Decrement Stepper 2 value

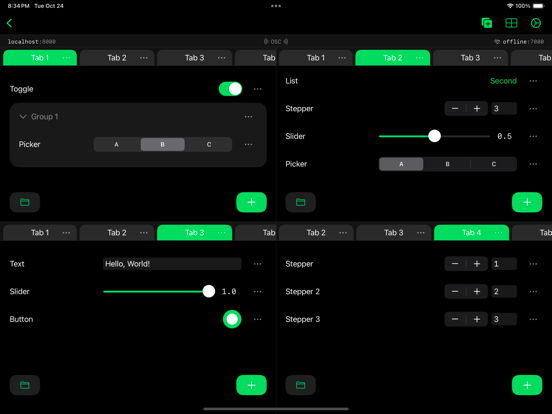pyautogui.click(x=455, y=291)
